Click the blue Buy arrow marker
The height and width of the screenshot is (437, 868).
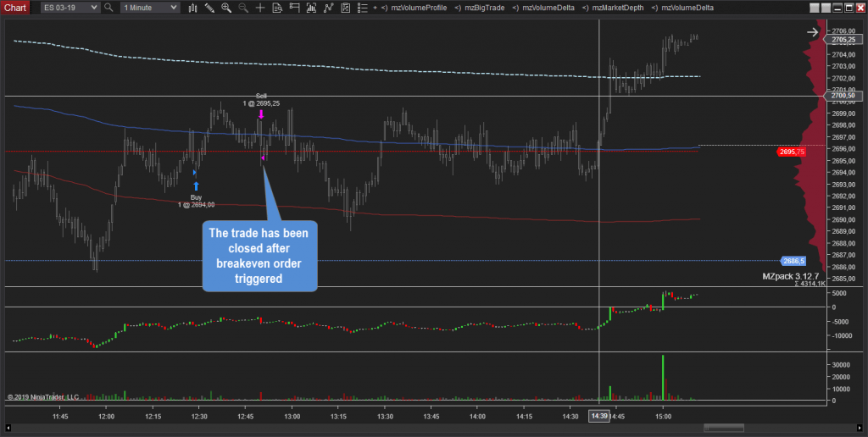point(196,186)
